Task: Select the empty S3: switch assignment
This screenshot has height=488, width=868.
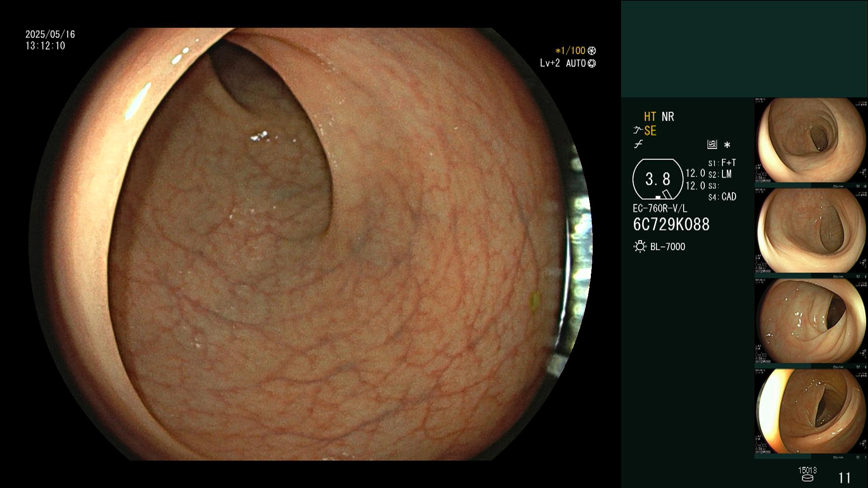Action: pyautogui.click(x=713, y=186)
